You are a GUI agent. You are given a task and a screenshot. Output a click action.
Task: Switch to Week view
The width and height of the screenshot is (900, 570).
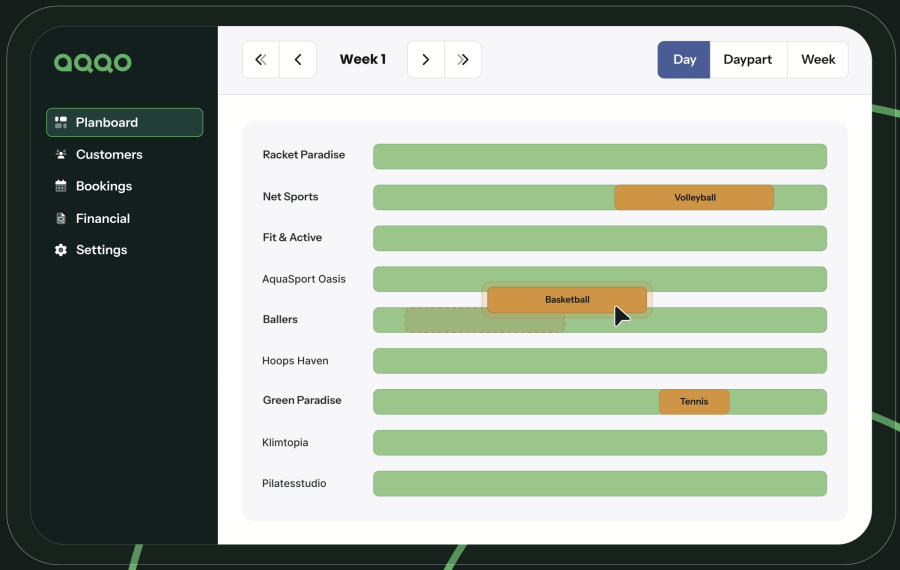click(818, 60)
